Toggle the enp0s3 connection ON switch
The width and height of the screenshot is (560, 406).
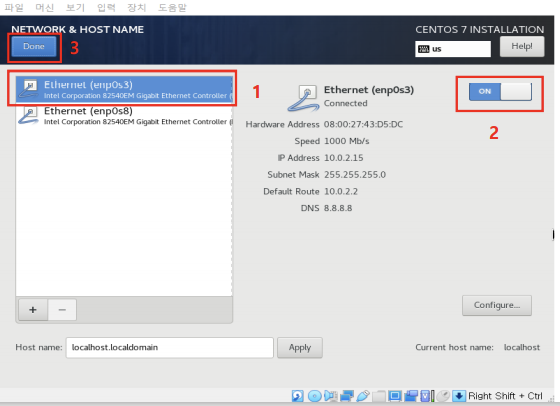coord(500,92)
